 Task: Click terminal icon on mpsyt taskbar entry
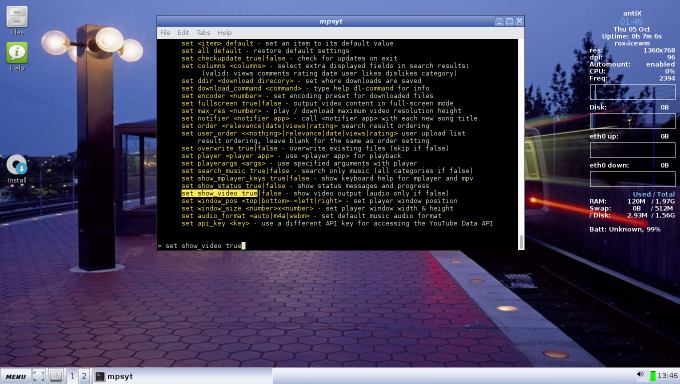pyautogui.click(x=99, y=376)
